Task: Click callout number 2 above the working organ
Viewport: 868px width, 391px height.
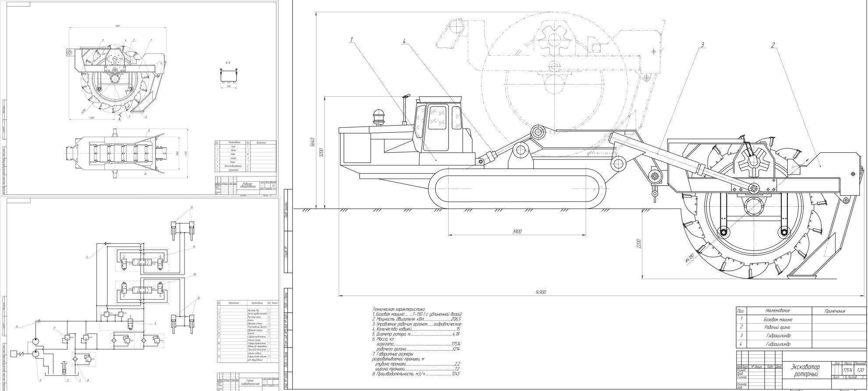Action: click(773, 45)
